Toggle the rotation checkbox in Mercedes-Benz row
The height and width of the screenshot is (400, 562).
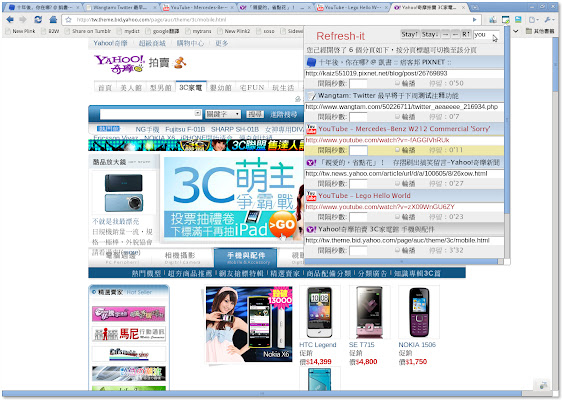[397, 150]
